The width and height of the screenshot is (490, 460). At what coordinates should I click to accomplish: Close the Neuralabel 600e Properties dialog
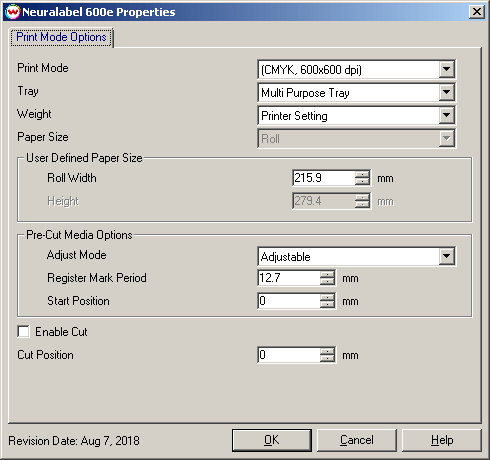point(477,12)
